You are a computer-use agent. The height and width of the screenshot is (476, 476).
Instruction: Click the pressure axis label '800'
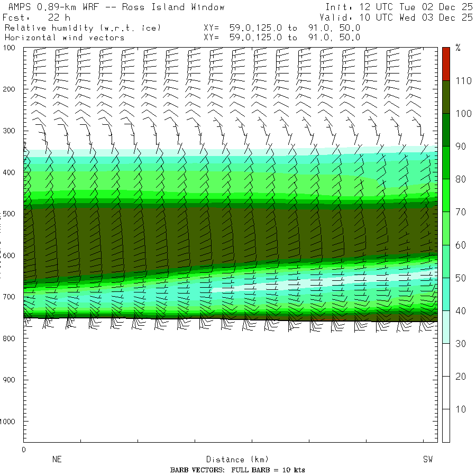pyautogui.click(x=9, y=338)
